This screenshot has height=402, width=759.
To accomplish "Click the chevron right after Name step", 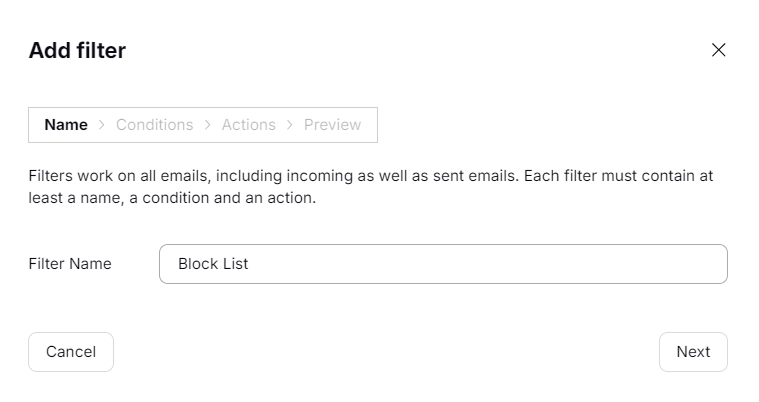I will [x=102, y=125].
